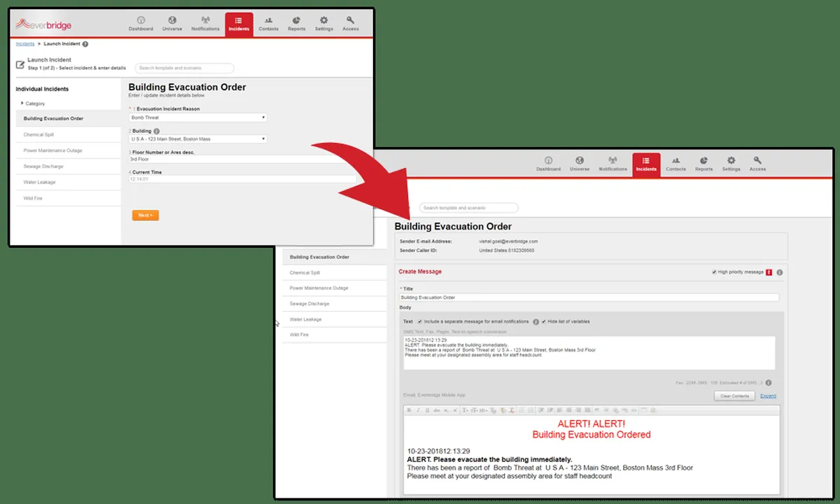840x504 pixels.
Task: Click red high priority exclamation icon
Action: pyautogui.click(x=769, y=272)
